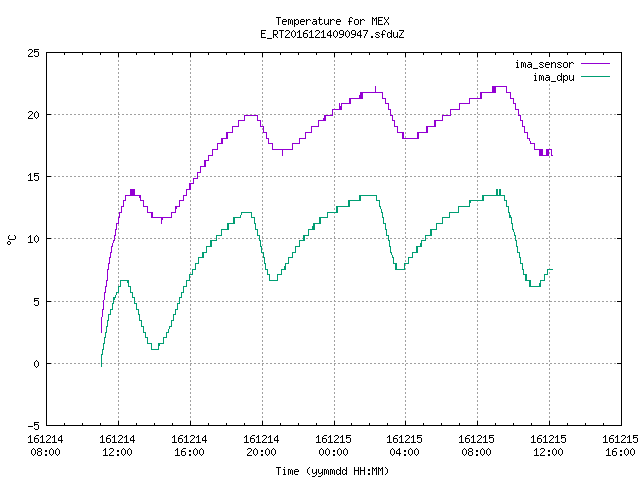Click the x-axis label 161215 12:00

[548, 446]
